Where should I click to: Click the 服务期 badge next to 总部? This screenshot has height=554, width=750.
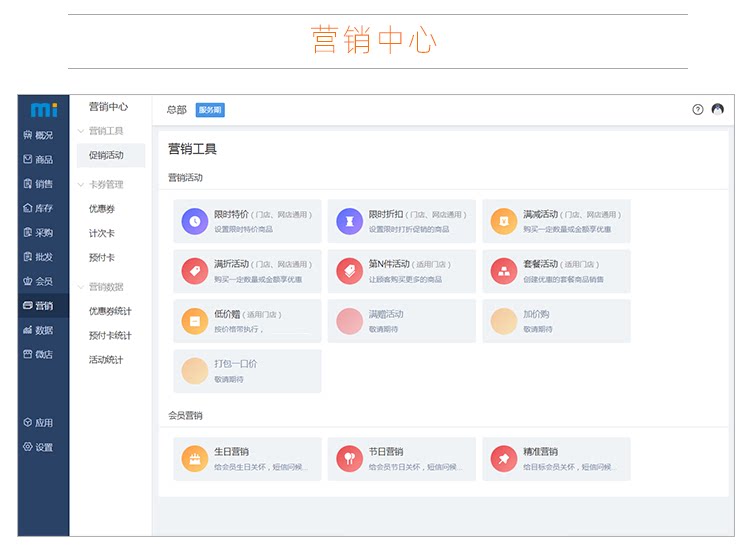coord(210,110)
